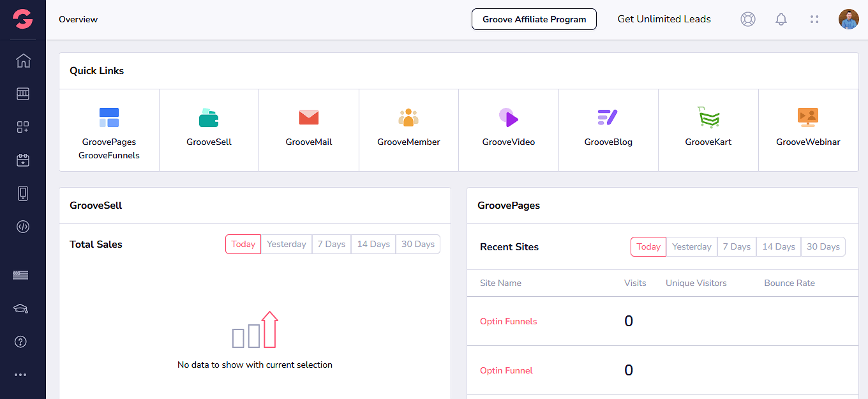Click the no-data bar chart illustration
This screenshot has height=399, width=868.
[x=255, y=329]
